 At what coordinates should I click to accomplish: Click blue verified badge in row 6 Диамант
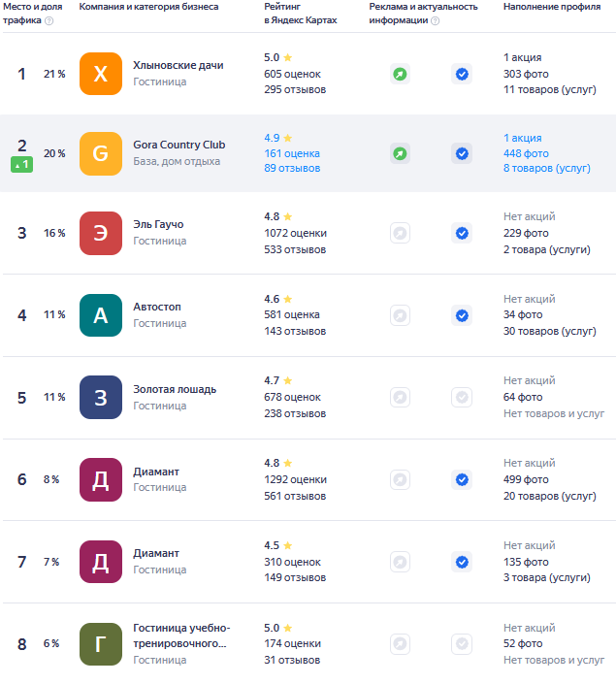point(462,480)
